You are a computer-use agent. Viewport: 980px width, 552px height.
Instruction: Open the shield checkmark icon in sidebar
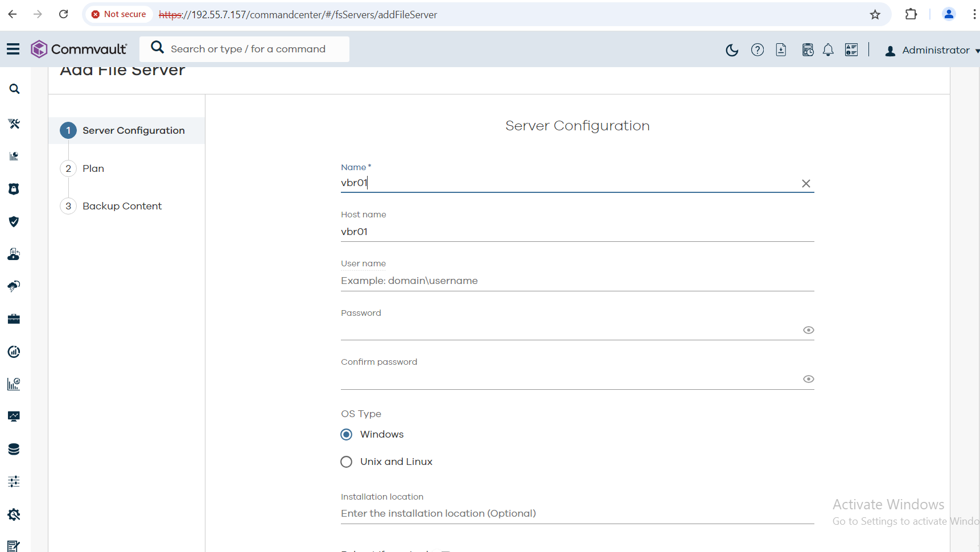(14, 221)
